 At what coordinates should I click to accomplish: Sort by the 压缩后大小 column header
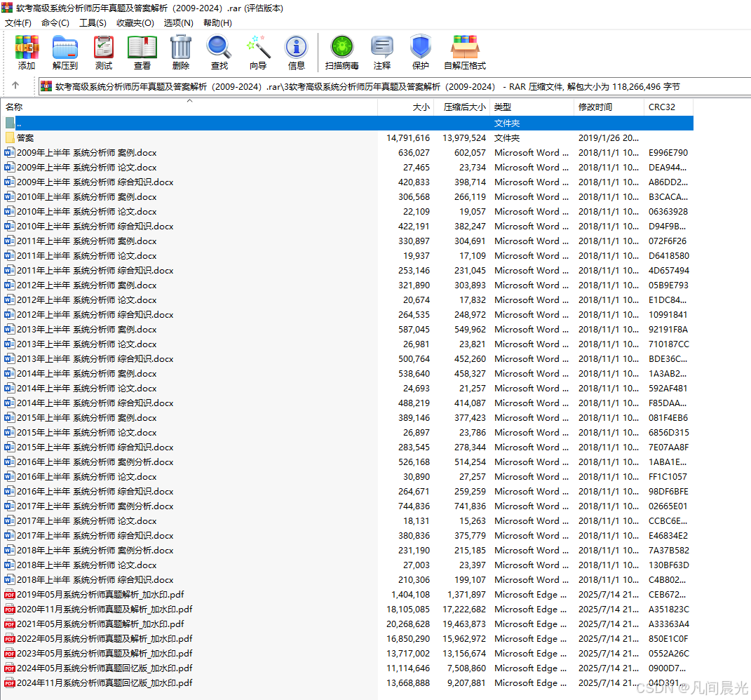[x=461, y=107]
